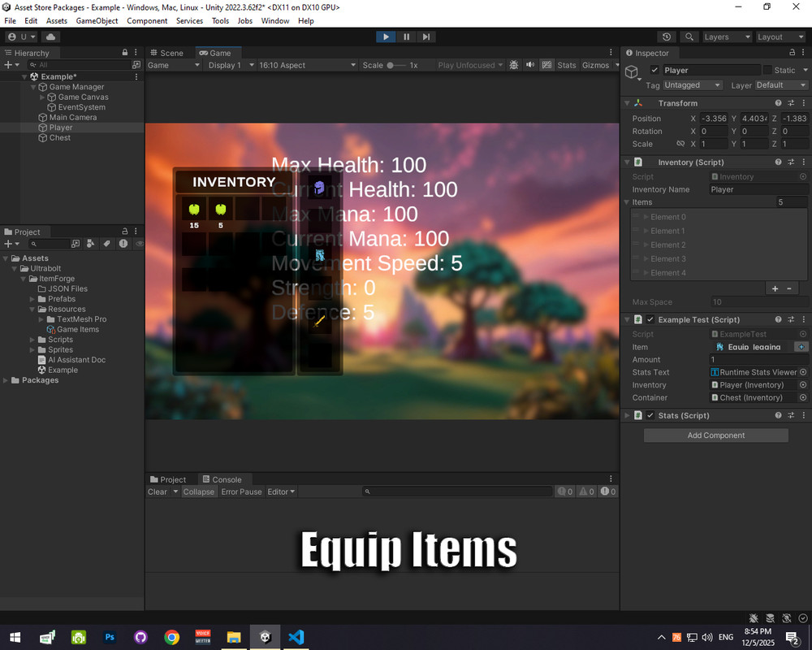Click the help icon on Transform component
The width and height of the screenshot is (812, 650).
[778, 103]
